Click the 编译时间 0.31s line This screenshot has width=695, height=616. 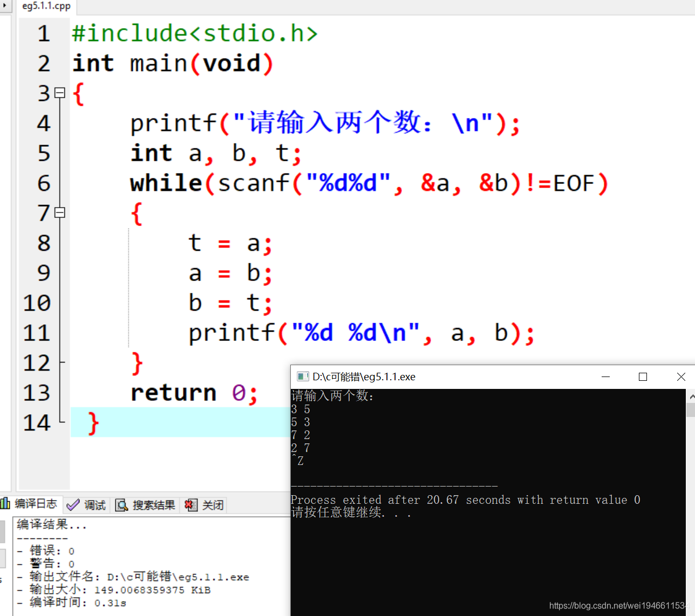(x=71, y=603)
